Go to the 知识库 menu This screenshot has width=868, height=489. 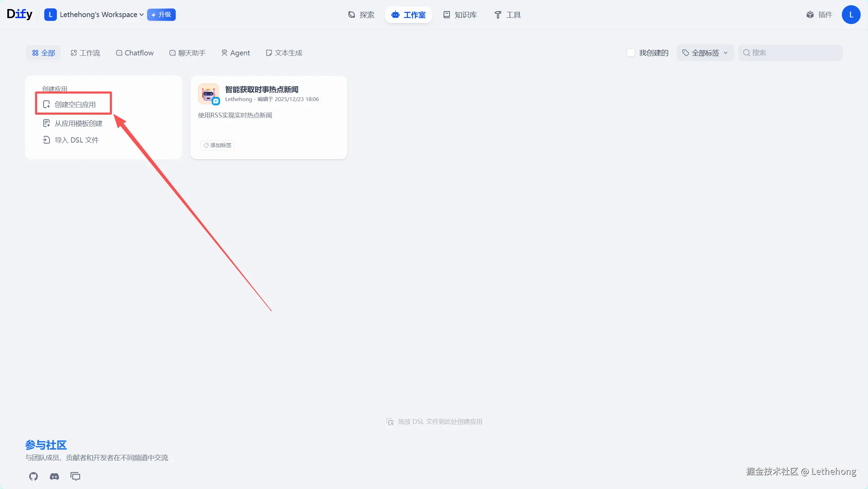(460, 15)
